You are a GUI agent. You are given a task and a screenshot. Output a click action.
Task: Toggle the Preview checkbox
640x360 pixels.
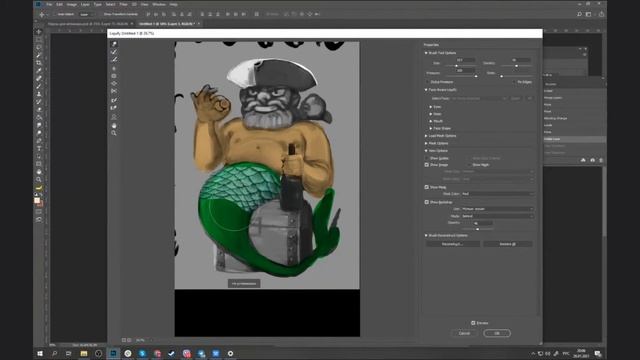coord(473,323)
